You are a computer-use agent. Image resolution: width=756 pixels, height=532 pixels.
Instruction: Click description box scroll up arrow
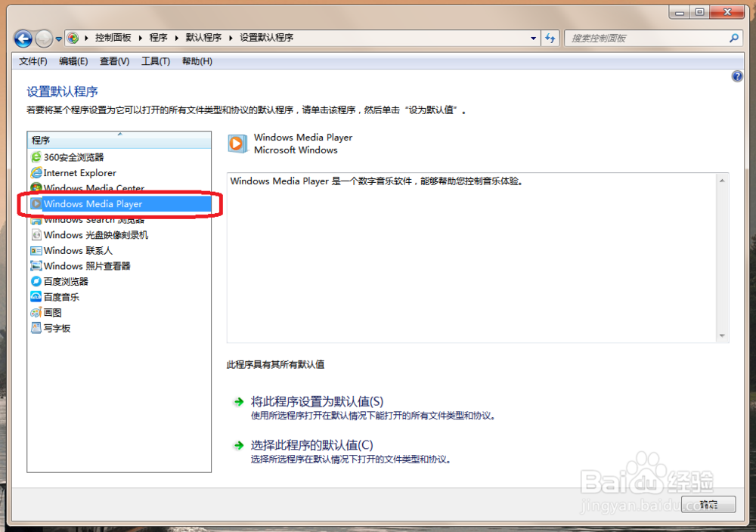coord(722,180)
